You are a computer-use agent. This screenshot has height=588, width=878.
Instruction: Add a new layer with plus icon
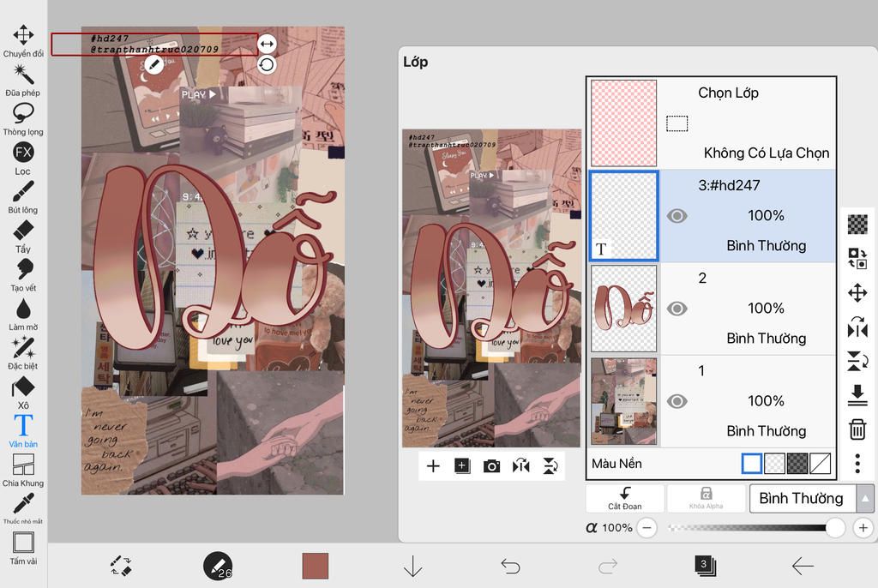433,466
